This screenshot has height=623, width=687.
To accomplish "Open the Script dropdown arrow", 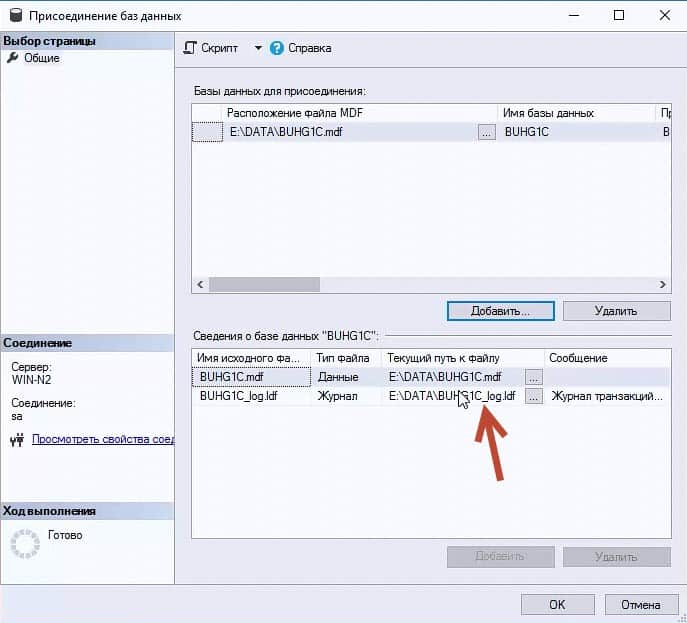I will tap(257, 48).
